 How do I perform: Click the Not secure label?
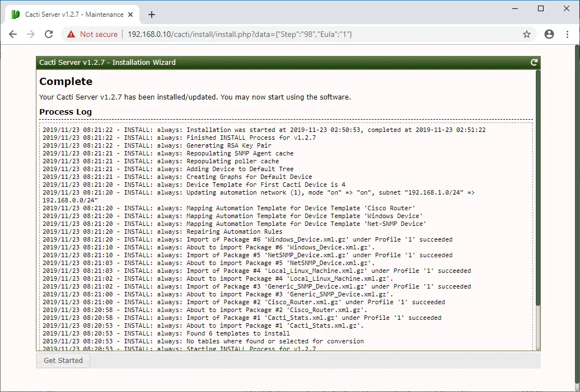coord(99,34)
